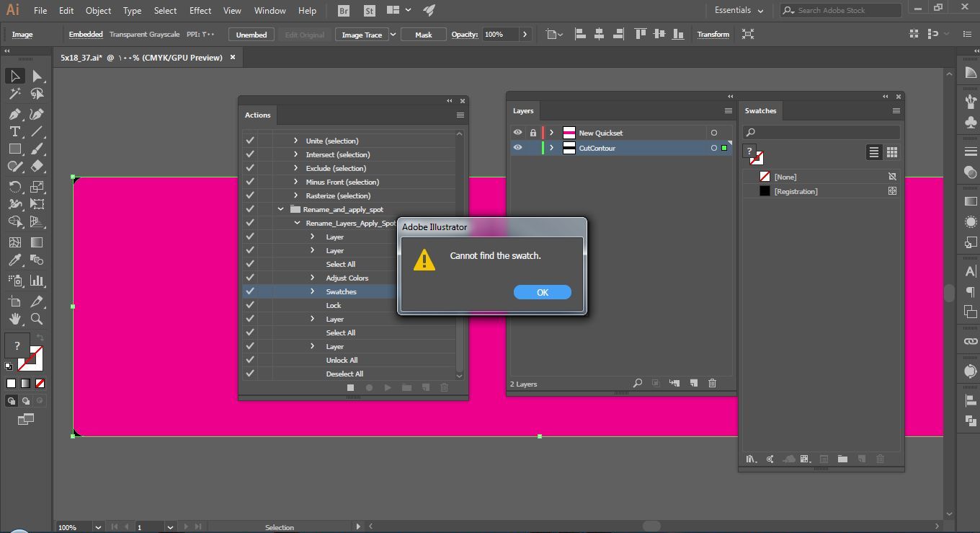Select the Lasso tool
This screenshot has height=533, width=980.
point(37,94)
